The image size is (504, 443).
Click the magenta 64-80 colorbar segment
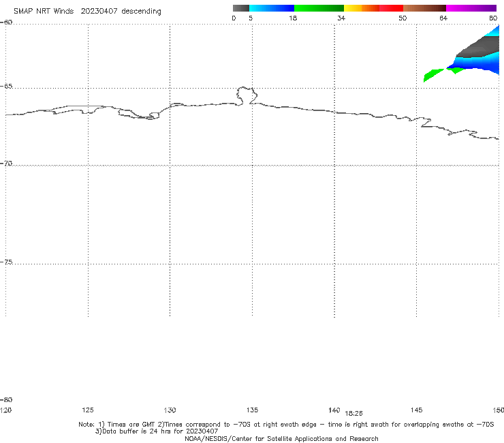point(471,8)
